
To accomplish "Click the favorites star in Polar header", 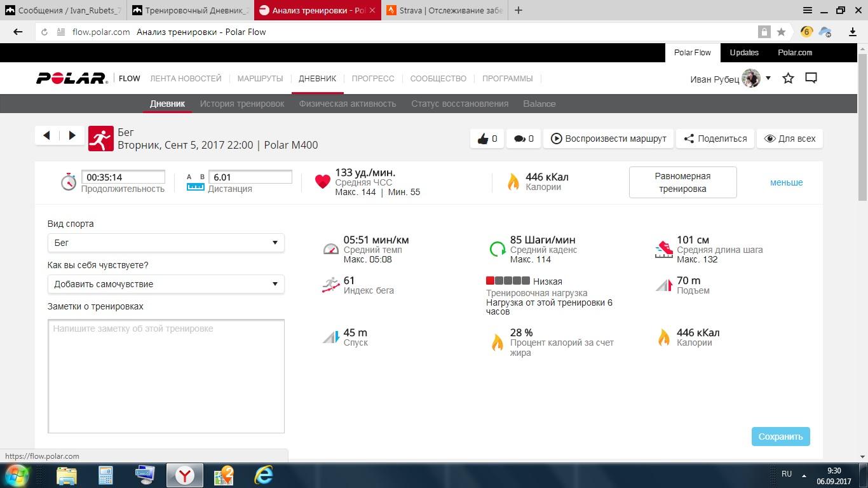I will click(788, 78).
